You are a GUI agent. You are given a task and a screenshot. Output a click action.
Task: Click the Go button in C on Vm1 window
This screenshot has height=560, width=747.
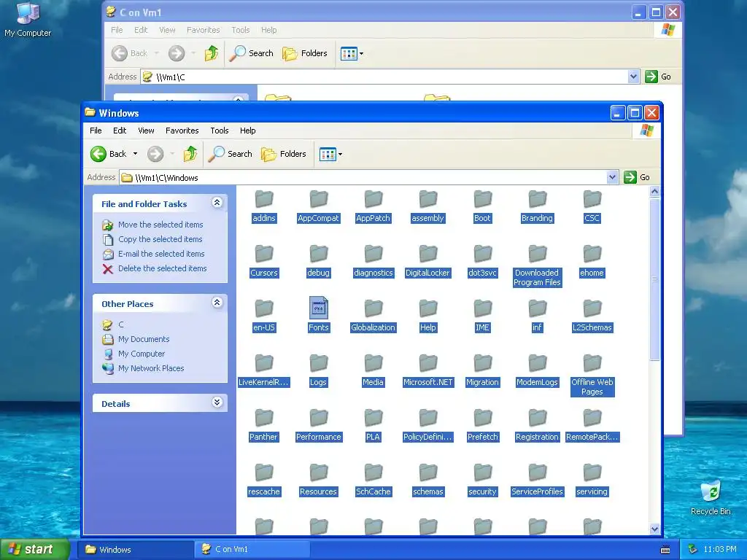click(658, 76)
